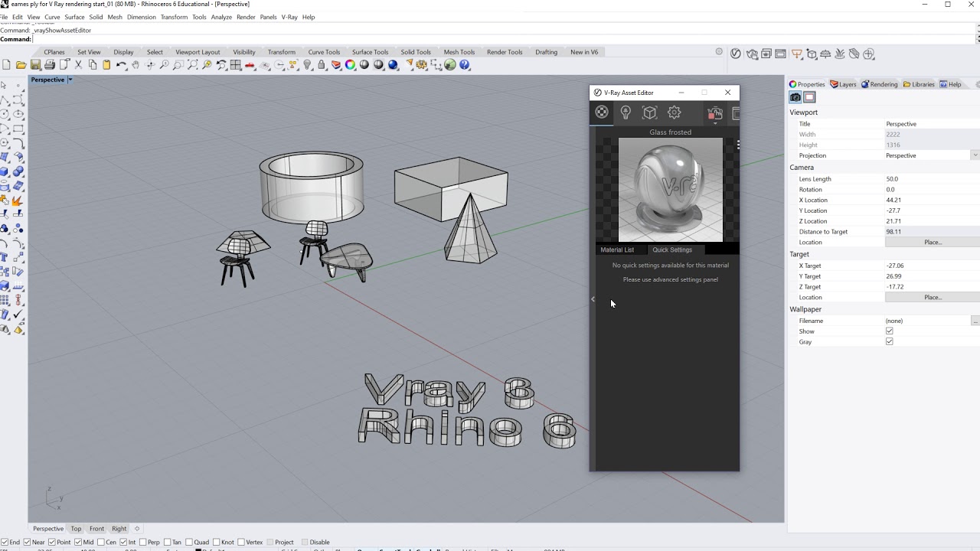Open the Geometry cube category in the V-Ray Asset Editor
The image size is (980, 551).
[x=649, y=112]
